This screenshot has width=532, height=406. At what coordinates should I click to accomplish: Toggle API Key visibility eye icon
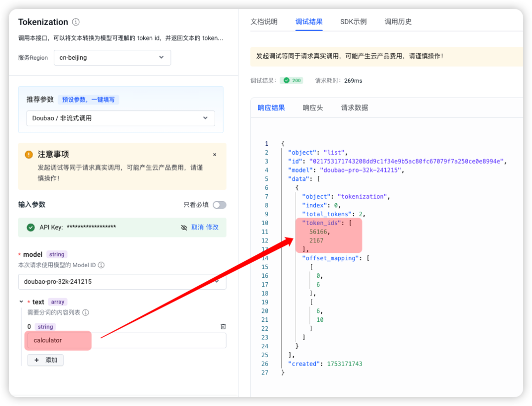(x=184, y=228)
